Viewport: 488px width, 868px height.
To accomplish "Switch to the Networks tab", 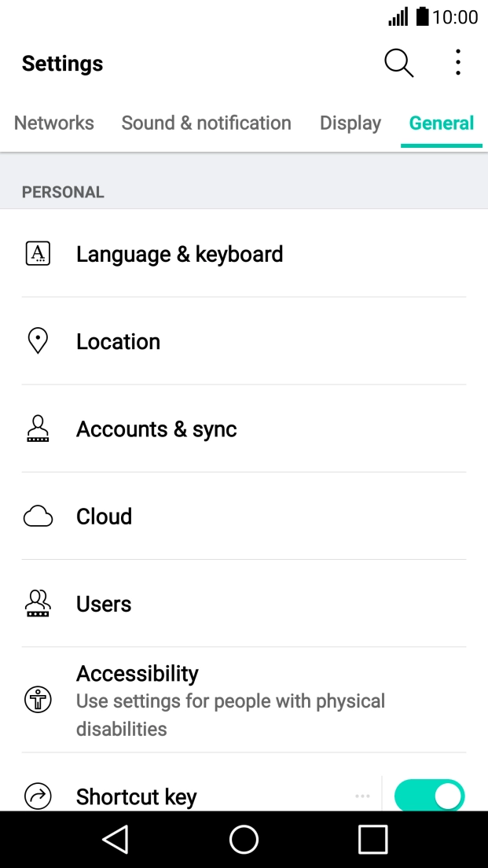I will pos(54,123).
